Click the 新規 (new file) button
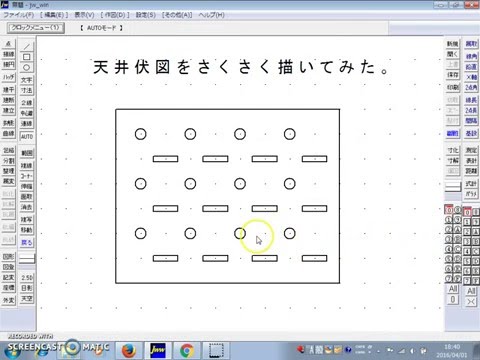 click(x=452, y=44)
